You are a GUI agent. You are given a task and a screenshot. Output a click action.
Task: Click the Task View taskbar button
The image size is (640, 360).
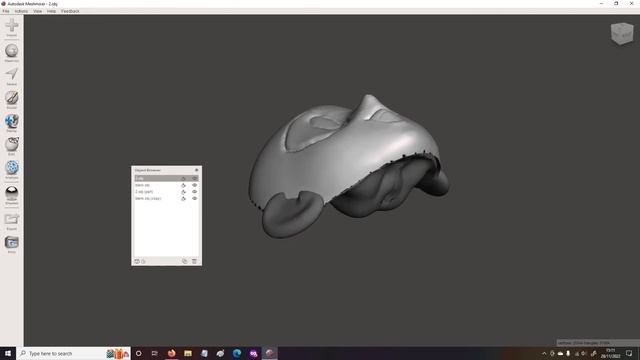[155, 353]
